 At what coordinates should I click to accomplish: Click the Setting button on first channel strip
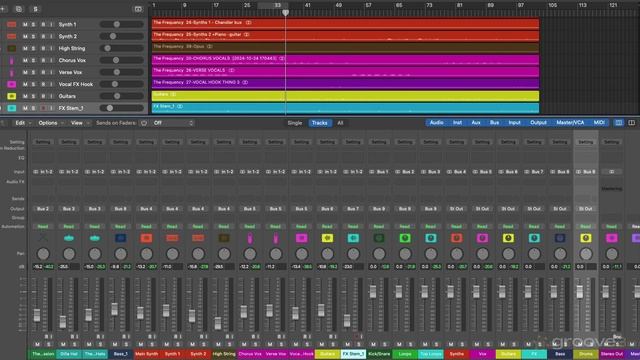click(43, 142)
